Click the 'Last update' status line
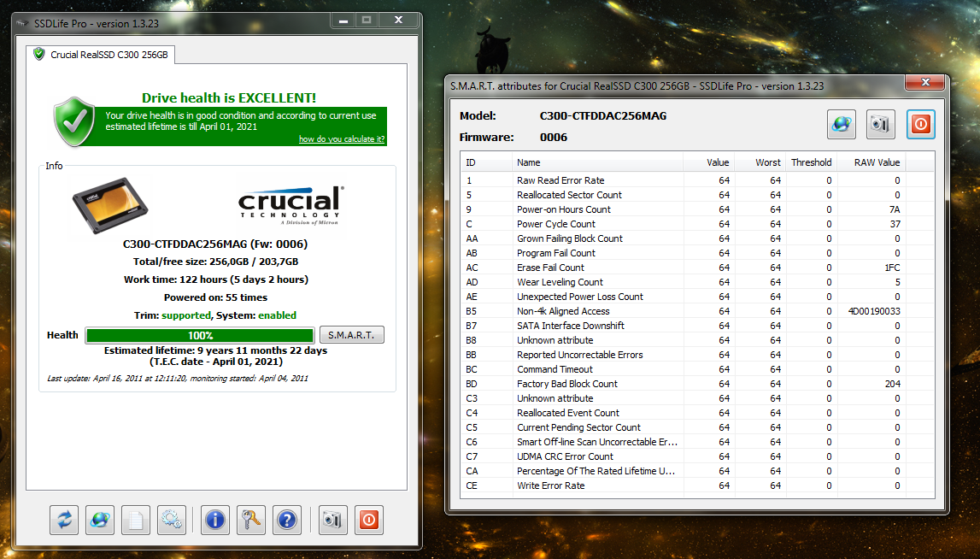The image size is (980, 559). pyautogui.click(x=178, y=379)
